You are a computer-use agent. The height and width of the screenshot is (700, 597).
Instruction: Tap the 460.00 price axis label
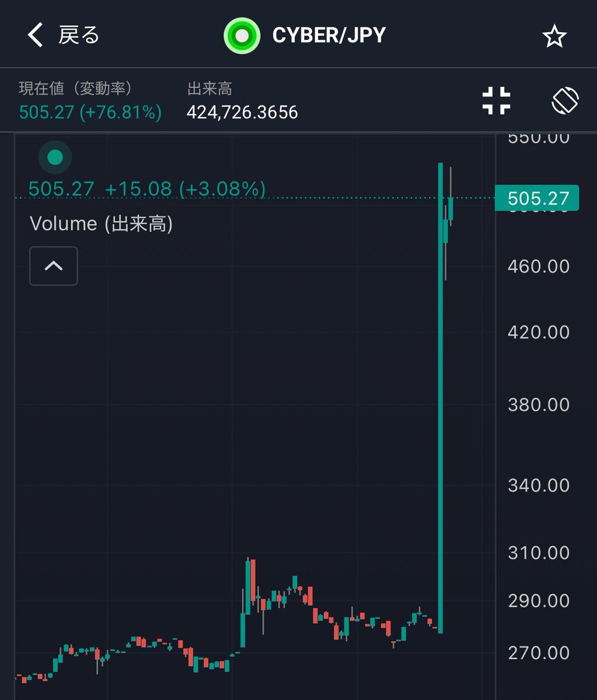(x=539, y=267)
